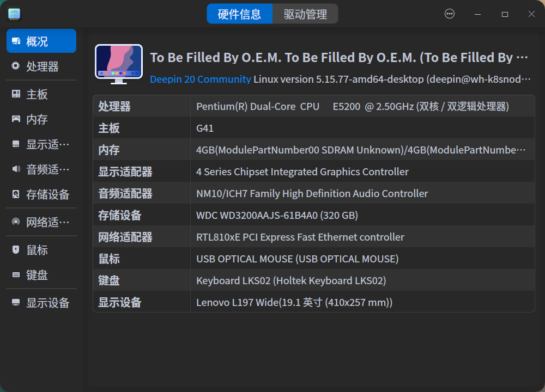Click the mouse icon in sidebar
Viewport: 545px width, 392px height.
point(16,250)
